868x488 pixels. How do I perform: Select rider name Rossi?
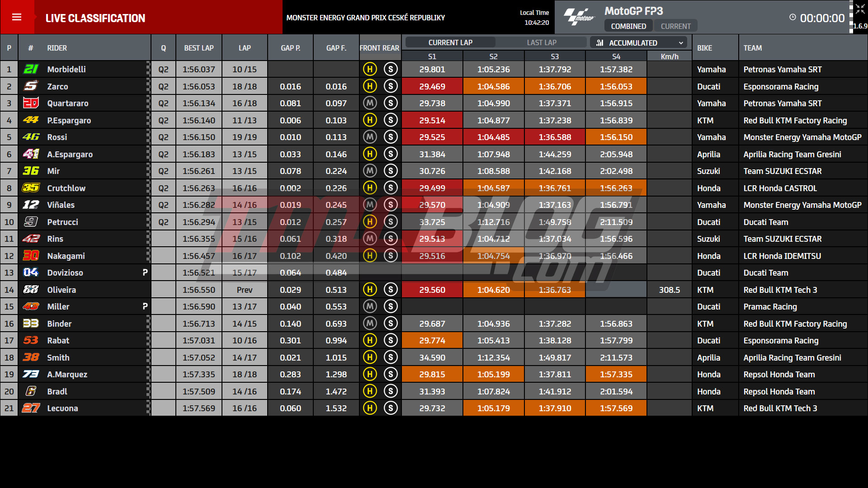coord(57,137)
